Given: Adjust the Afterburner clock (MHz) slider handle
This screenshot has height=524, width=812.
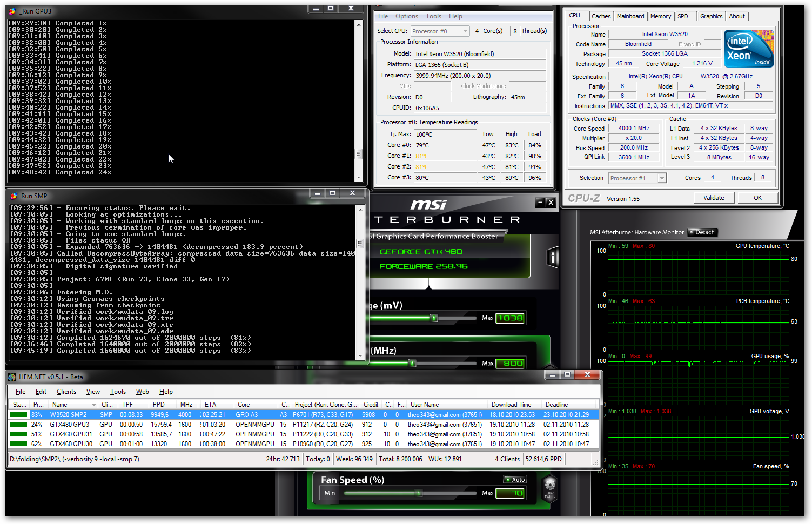Looking at the screenshot, I should click(412, 363).
